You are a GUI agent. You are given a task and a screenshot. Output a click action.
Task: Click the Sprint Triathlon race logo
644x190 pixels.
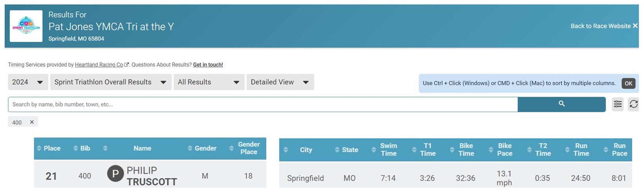pyautogui.click(x=26, y=26)
